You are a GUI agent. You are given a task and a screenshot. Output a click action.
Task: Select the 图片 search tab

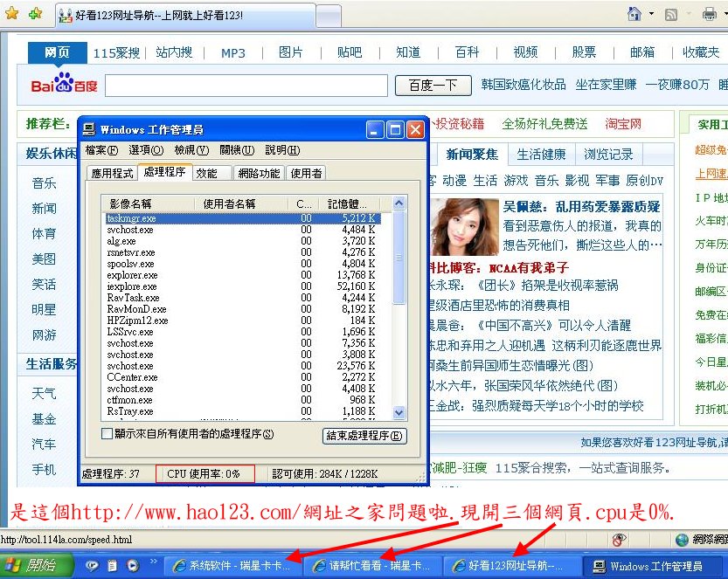point(291,52)
